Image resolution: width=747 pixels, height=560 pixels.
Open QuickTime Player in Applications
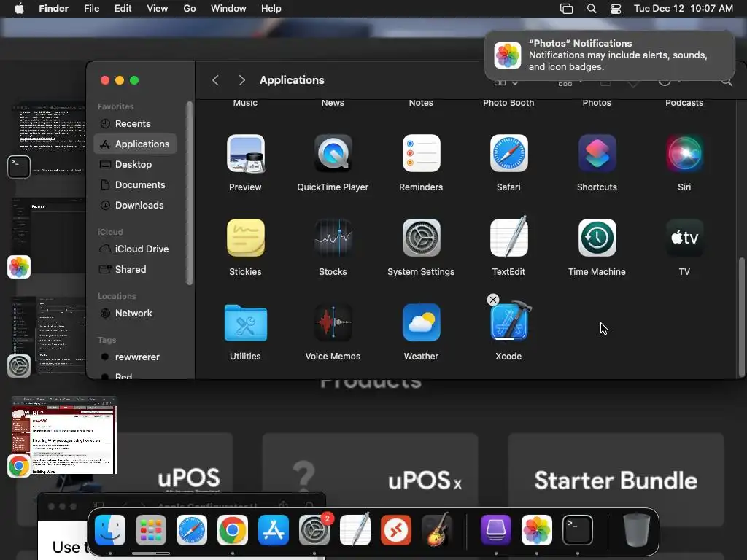coord(333,154)
